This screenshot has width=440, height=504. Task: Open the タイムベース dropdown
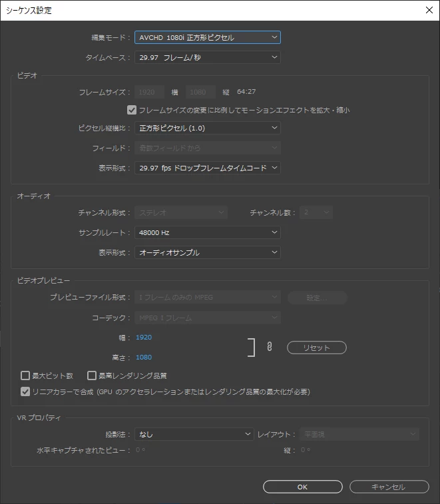(x=207, y=57)
